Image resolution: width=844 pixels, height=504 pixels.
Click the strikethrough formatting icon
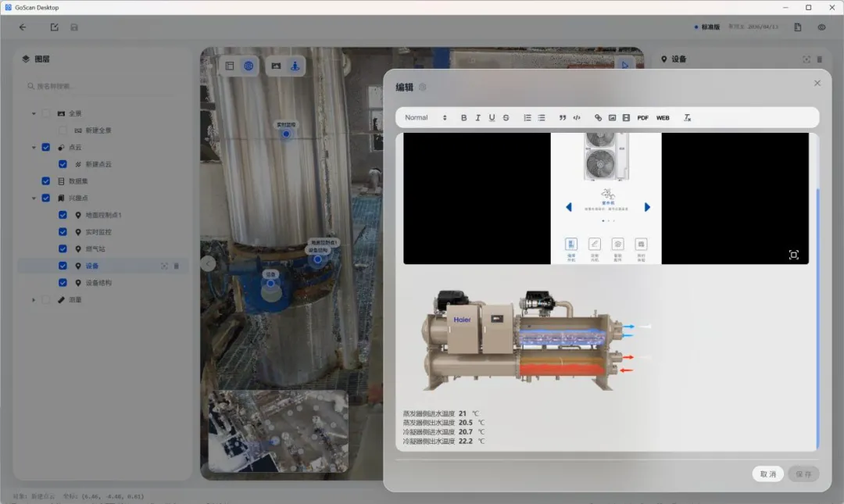click(x=506, y=118)
